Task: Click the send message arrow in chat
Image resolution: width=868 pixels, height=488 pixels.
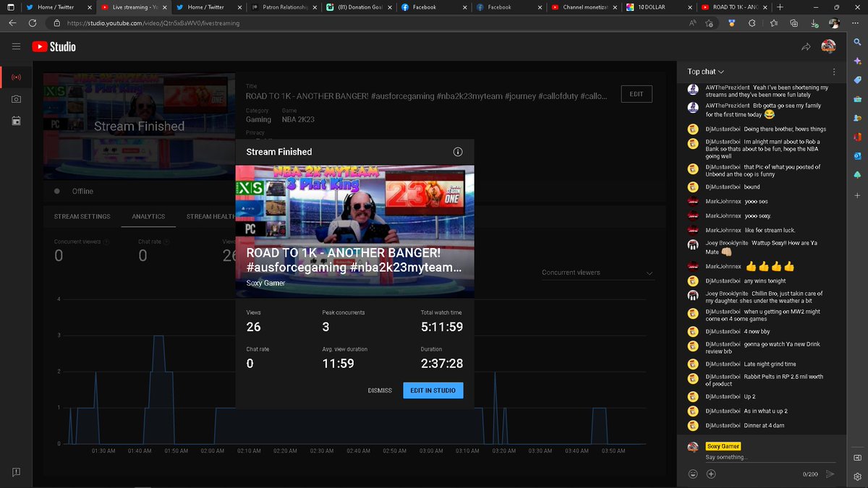Action: click(830, 474)
